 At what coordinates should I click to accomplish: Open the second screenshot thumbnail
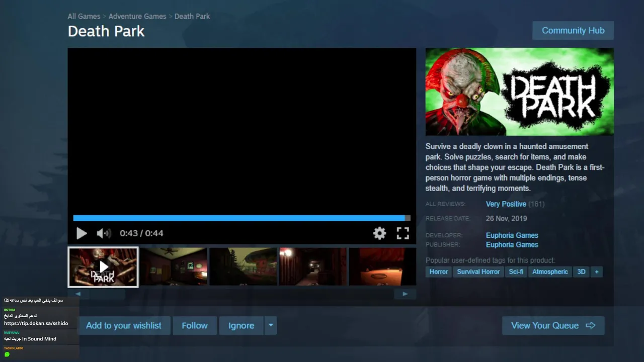pos(174,266)
